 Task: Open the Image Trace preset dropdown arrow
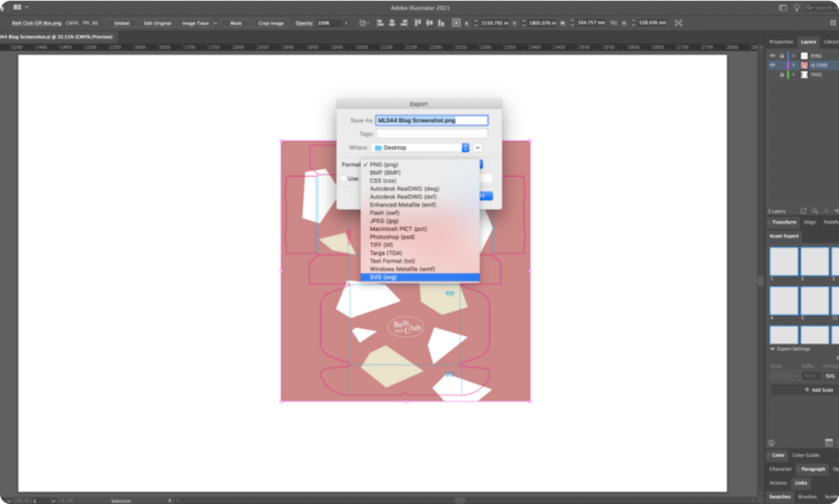coord(215,23)
